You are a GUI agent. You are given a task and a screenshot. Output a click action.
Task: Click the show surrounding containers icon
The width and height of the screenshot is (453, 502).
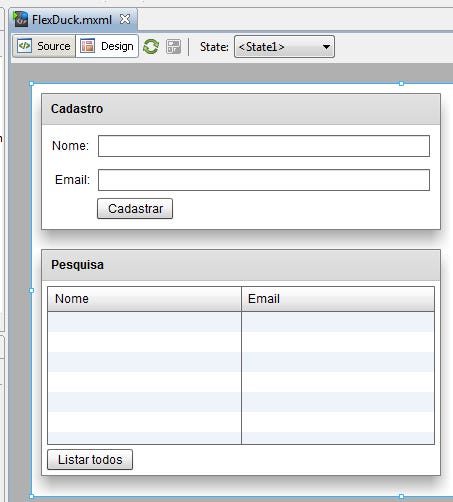(173, 46)
